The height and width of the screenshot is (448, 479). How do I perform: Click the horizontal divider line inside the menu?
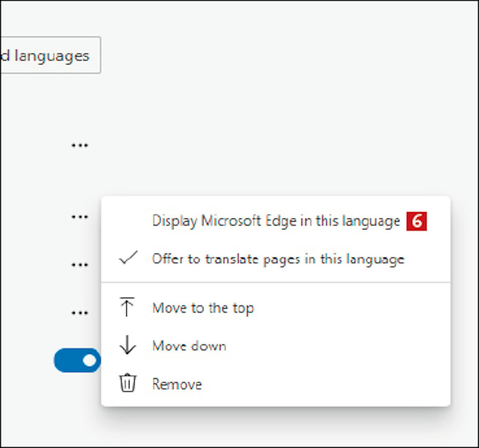point(276,282)
